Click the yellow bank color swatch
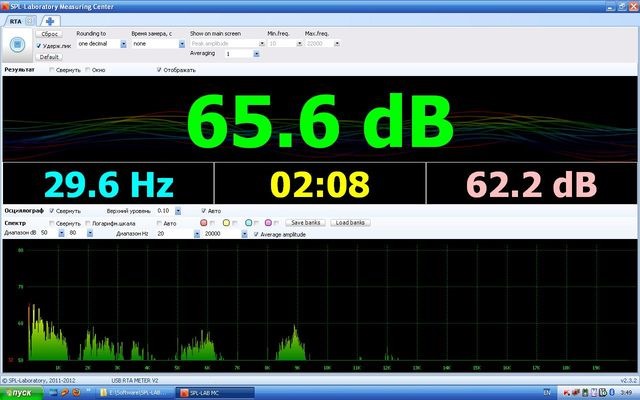Image resolution: width=640 pixels, height=400 pixels. point(226,223)
